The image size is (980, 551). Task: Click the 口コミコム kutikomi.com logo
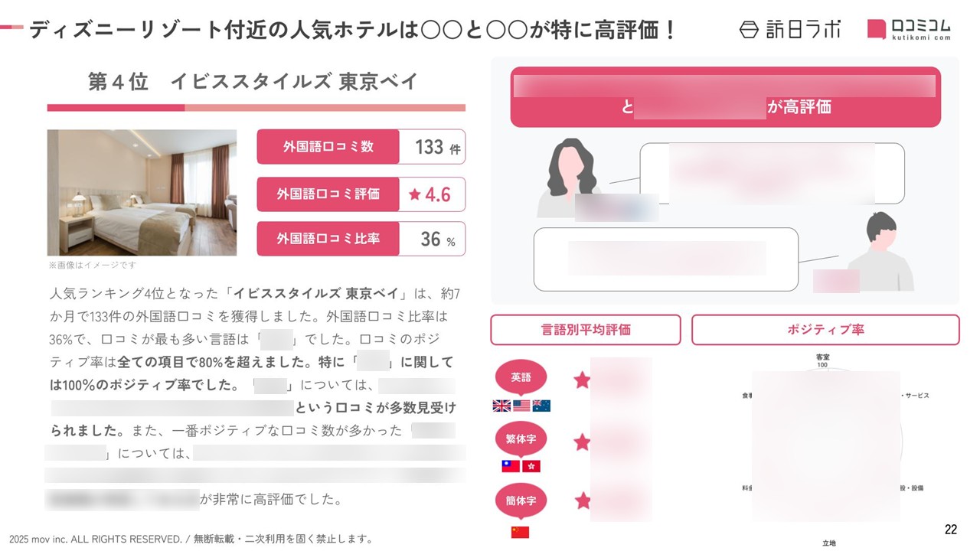[x=910, y=29]
